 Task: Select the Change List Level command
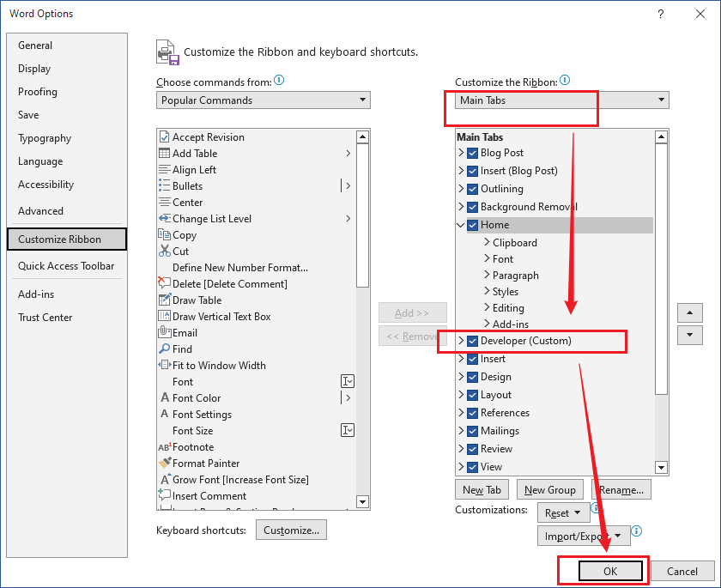pyautogui.click(x=256, y=219)
